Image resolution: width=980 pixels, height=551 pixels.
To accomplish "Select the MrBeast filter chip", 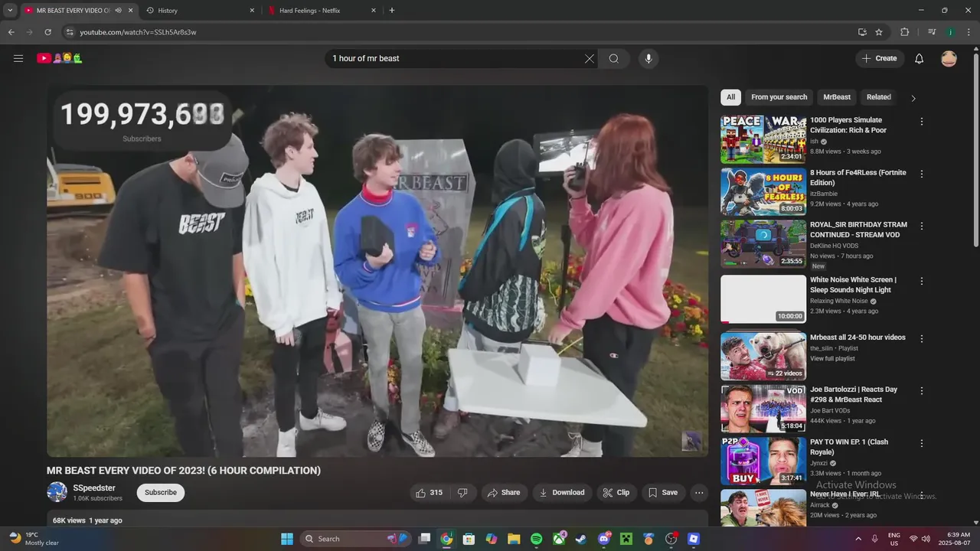I will [837, 97].
